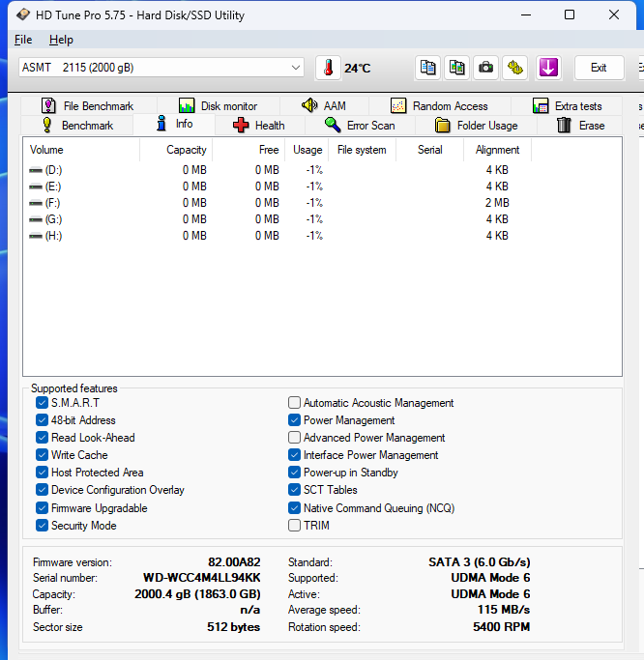Screen dimensions: 644x660
Task: Open the Extra tests tab
Action: pos(567,105)
